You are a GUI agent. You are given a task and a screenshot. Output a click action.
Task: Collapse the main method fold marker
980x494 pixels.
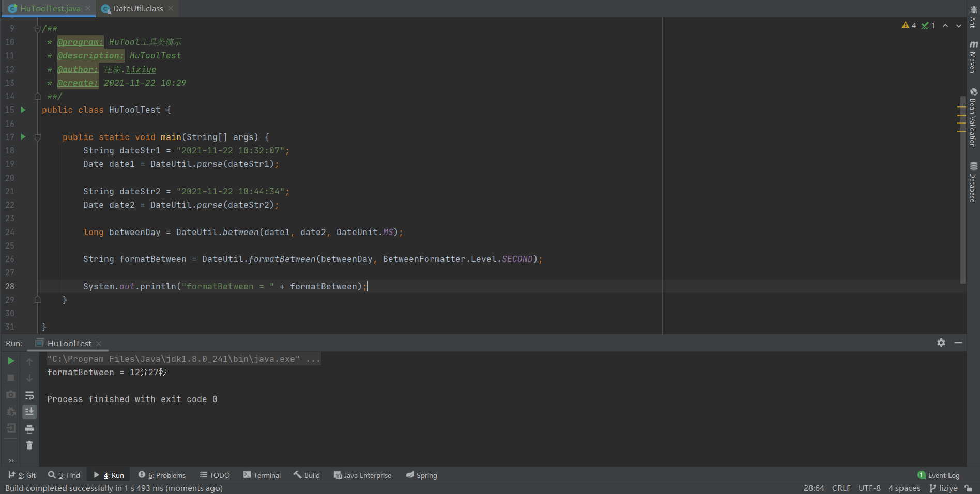tap(37, 137)
